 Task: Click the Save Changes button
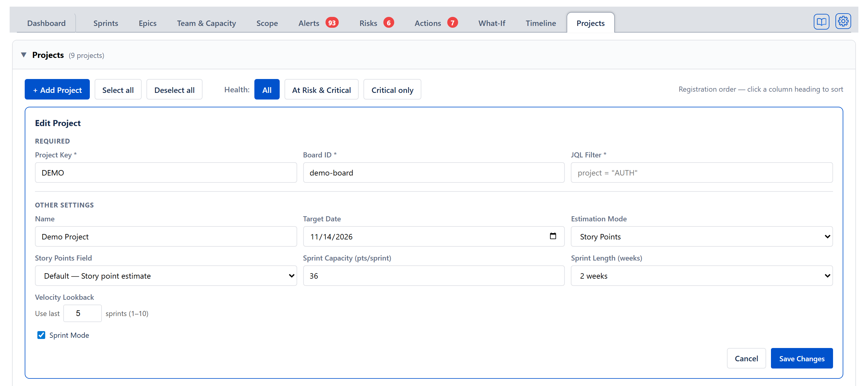pyautogui.click(x=802, y=358)
